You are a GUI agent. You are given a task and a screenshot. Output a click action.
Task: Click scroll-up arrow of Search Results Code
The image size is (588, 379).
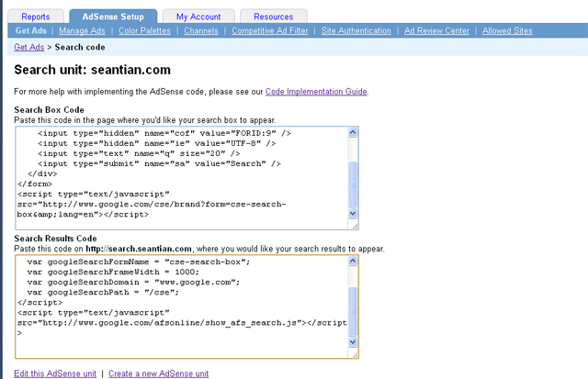click(353, 261)
